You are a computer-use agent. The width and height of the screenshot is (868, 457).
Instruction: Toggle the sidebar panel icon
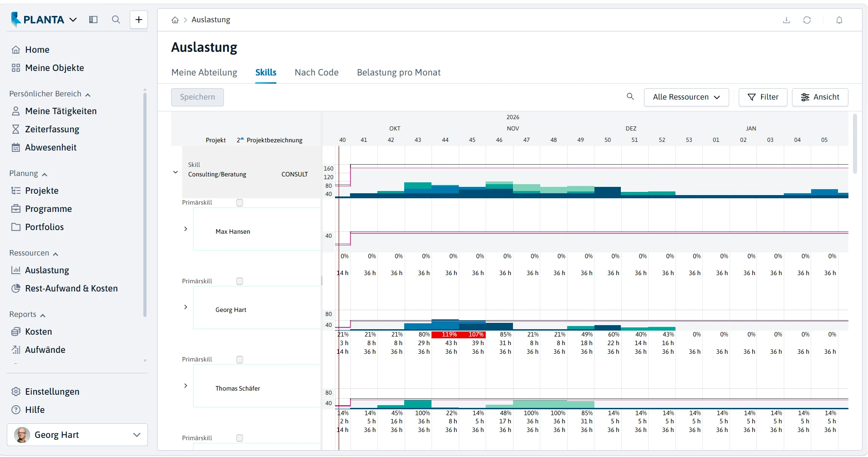(x=93, y=20)
